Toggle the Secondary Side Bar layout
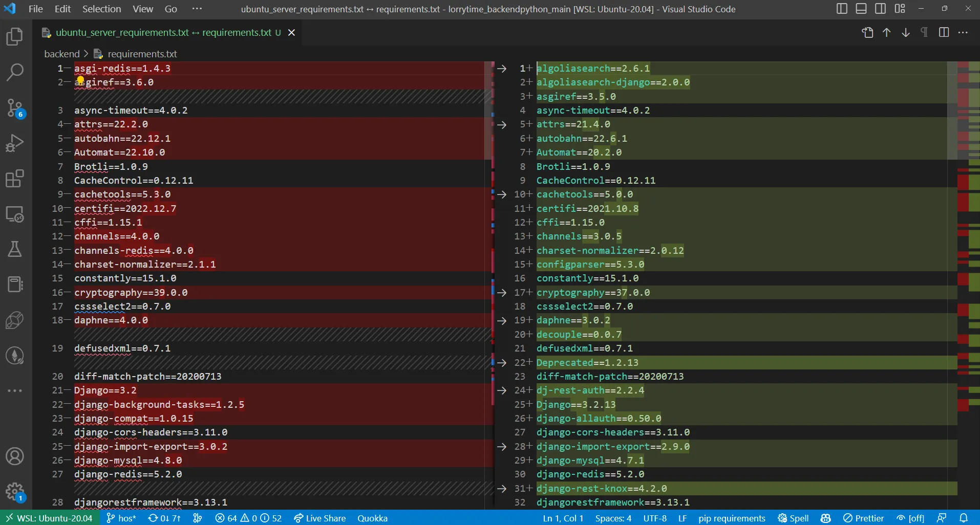980x525 pixels. (x=881, y=9)
